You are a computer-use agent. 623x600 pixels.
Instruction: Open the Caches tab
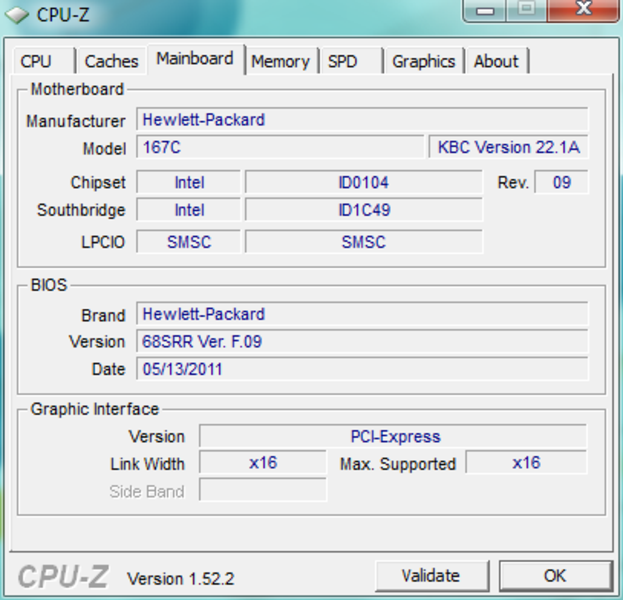(x=112, y=61)
